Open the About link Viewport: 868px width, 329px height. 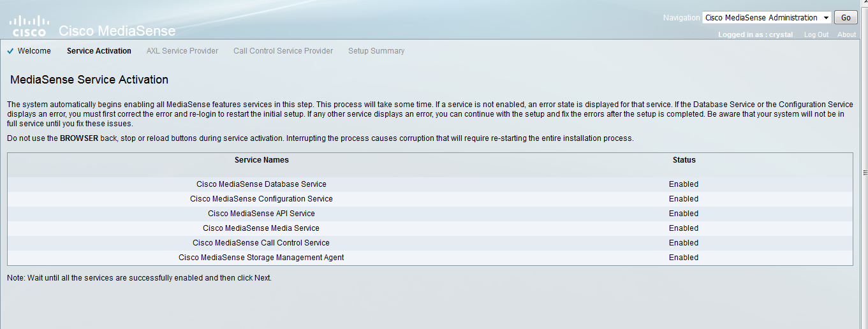tap(846, 35)
